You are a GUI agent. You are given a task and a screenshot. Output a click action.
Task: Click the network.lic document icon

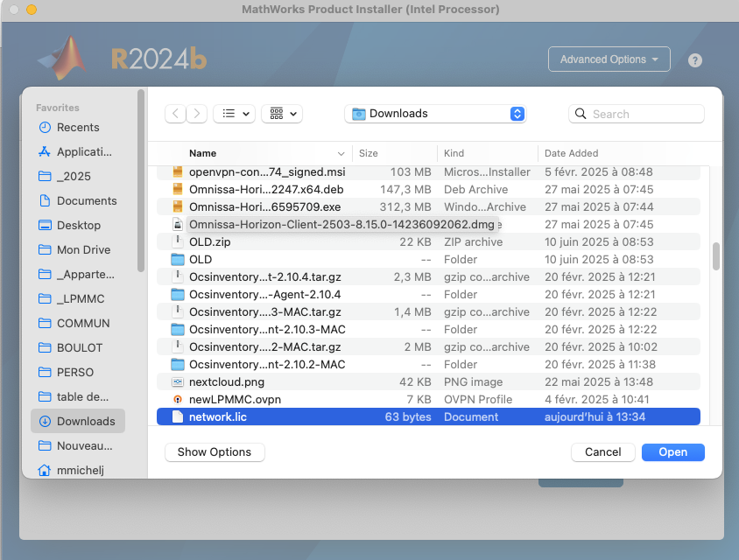(x=177, y=416)
